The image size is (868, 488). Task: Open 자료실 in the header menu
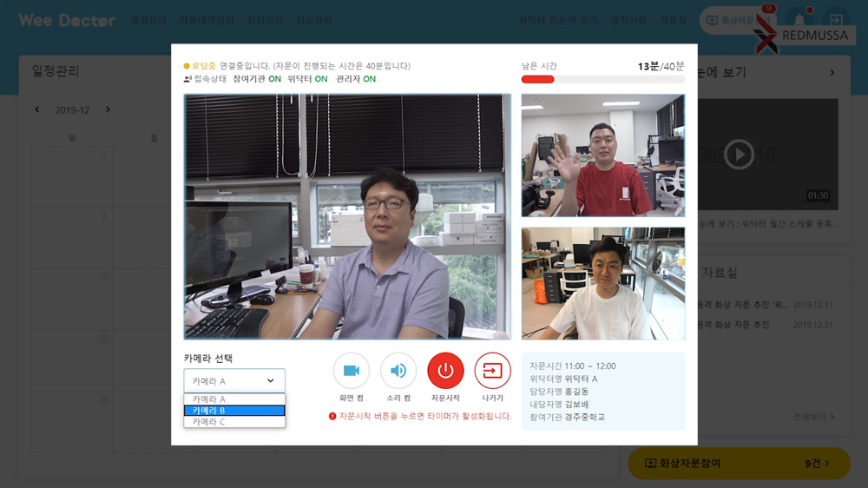pyautogui.click(x=673, y=21)
